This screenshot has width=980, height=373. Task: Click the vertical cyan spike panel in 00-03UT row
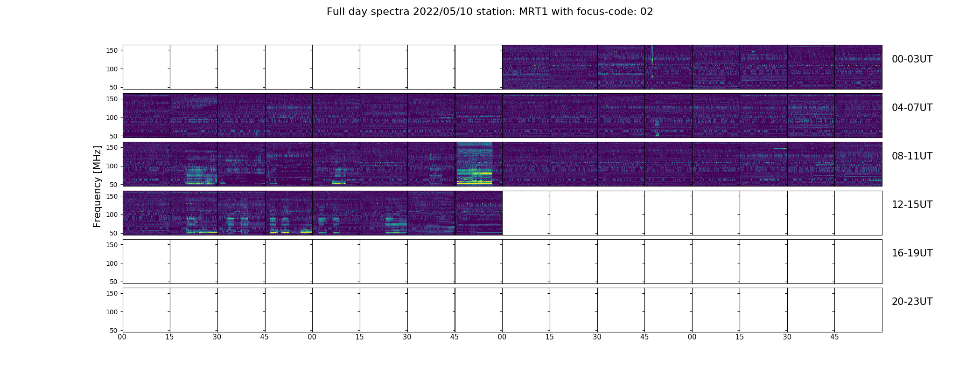tap(668, 67)
